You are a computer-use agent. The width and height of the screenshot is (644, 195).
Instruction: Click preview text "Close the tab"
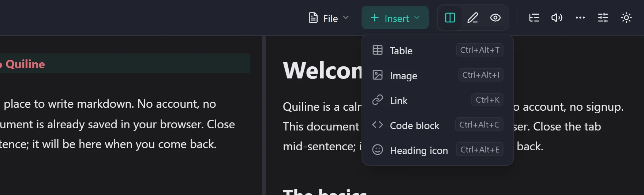point(567,126)
